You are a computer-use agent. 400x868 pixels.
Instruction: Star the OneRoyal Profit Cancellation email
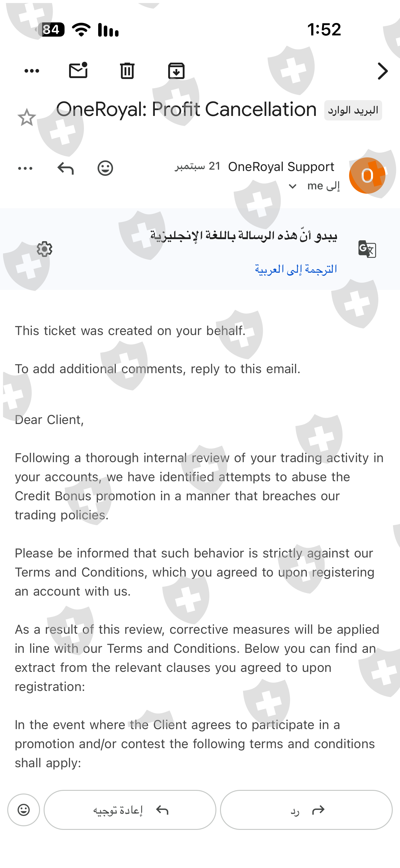(27, 117)
